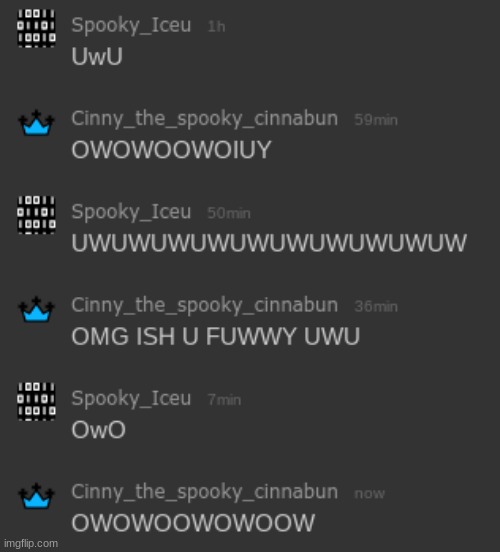Viewport: 500px width, 552px height.
Task: Click the blue crown icon beside OWOWOOWOIUY
Action: [36, 123]
